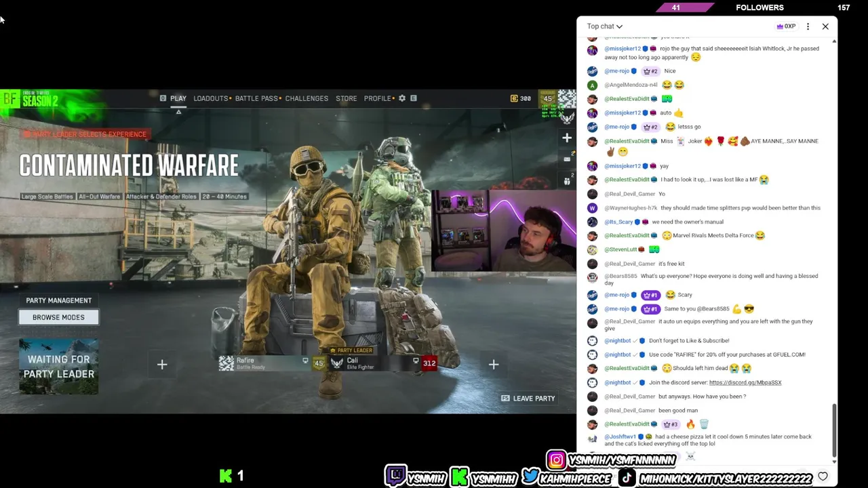Click the FOLLOWERS label at top

pyautogui.click(x=759, y=7)
